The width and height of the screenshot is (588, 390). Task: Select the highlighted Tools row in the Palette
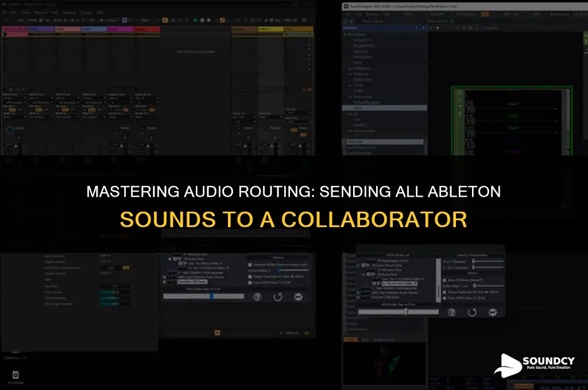pos(384,108)
